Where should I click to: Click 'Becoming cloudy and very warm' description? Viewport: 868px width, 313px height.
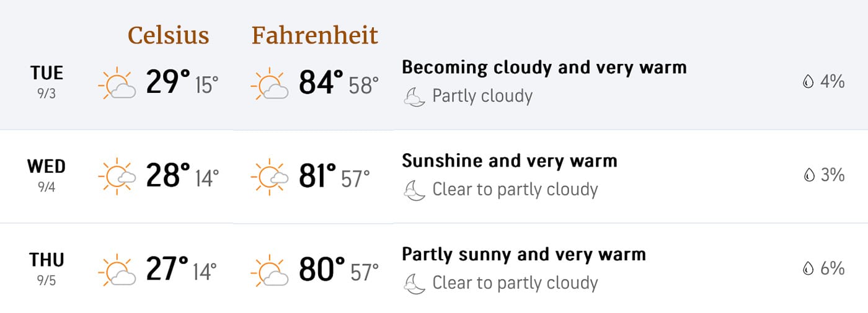(x=544, y=67)
